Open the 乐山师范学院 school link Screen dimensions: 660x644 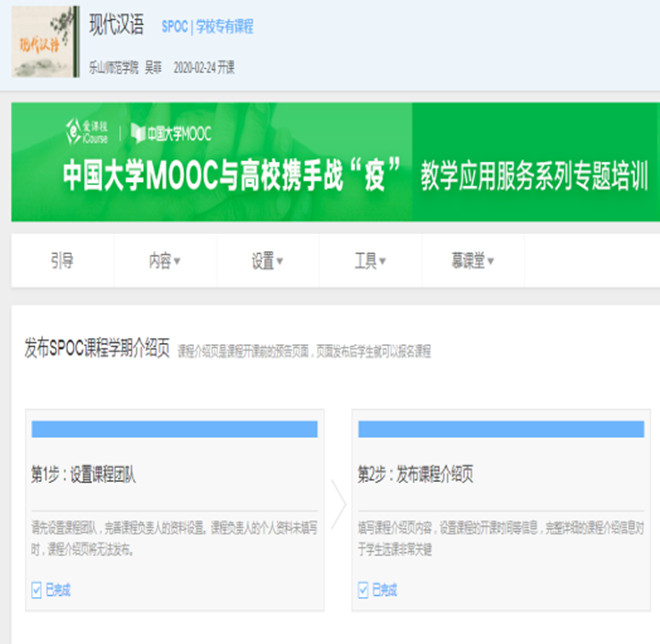click(x=111, y=67)
